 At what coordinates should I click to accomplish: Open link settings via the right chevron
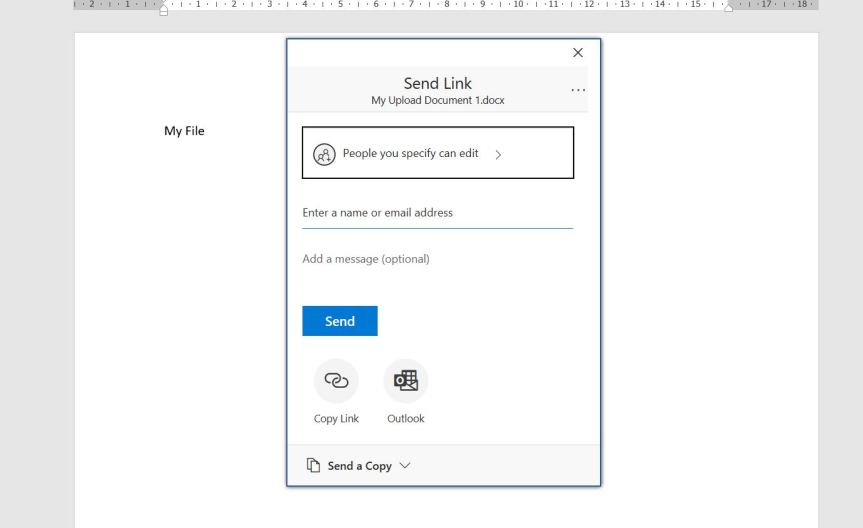pos(498,155)
